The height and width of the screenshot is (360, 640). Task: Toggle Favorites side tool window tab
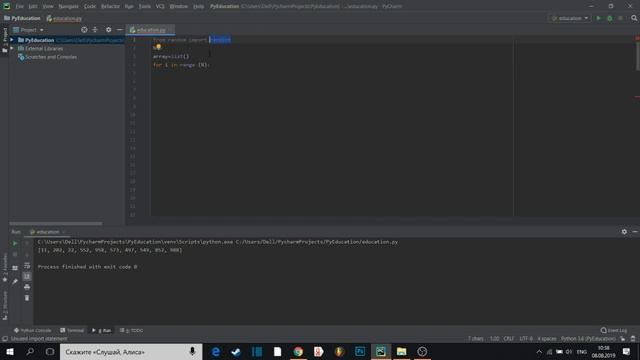[5, 267]
